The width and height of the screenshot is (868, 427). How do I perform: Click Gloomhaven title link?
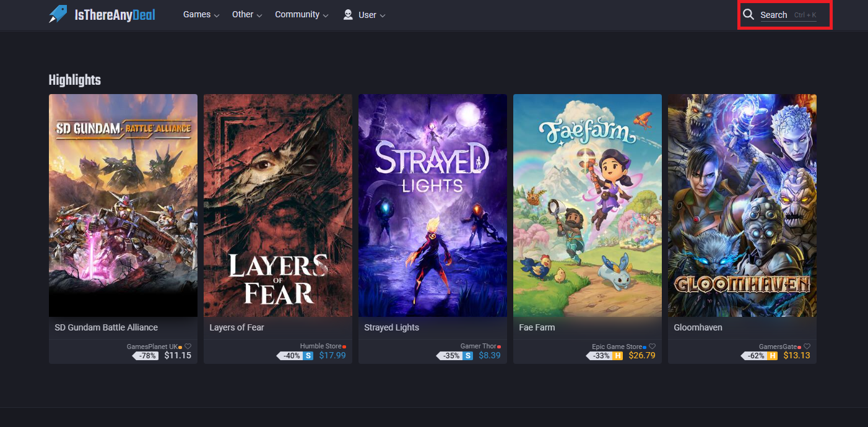coord(698,327)
